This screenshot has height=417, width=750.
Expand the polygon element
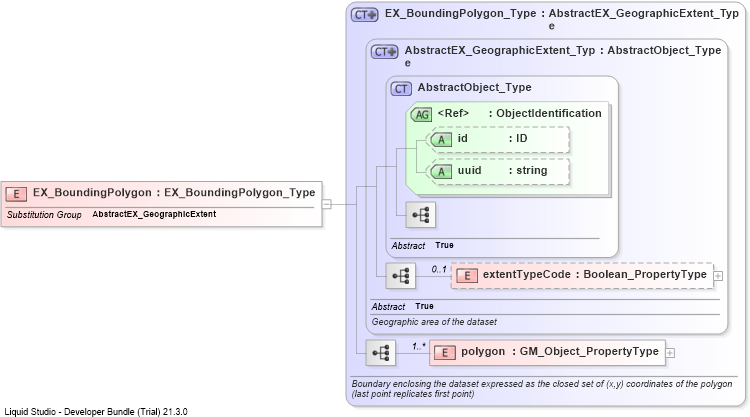[x=670, y=353]
